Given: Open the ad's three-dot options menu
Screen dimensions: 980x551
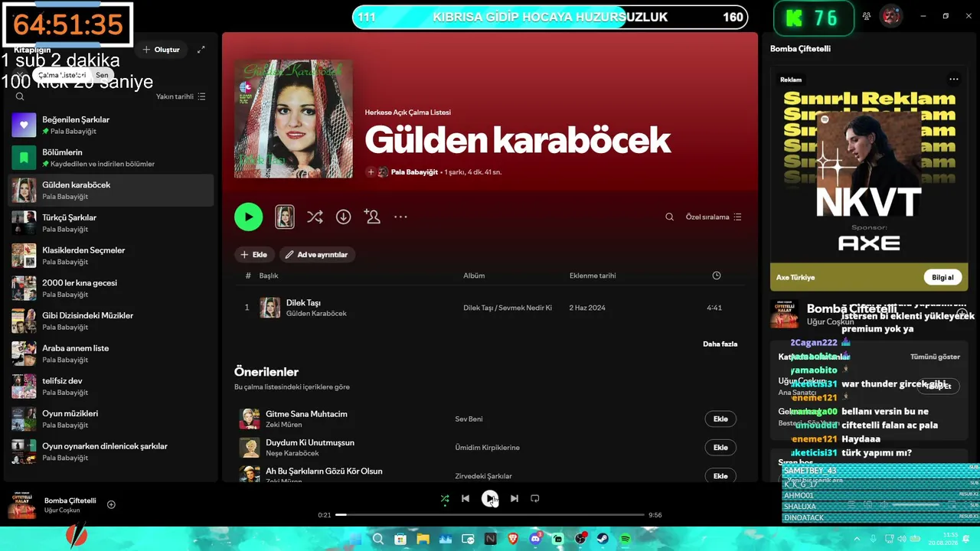Looking at the screenshot, I should click(x=954, y=79).
